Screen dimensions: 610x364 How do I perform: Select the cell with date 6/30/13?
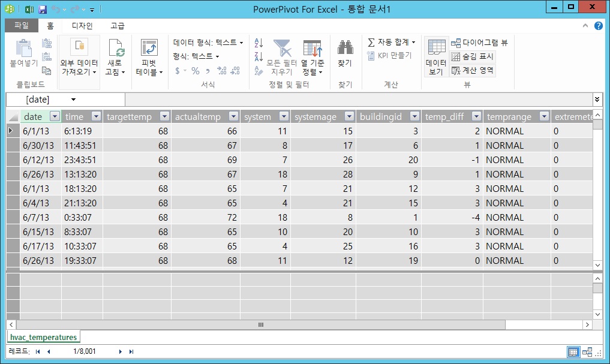pos(40,146)
